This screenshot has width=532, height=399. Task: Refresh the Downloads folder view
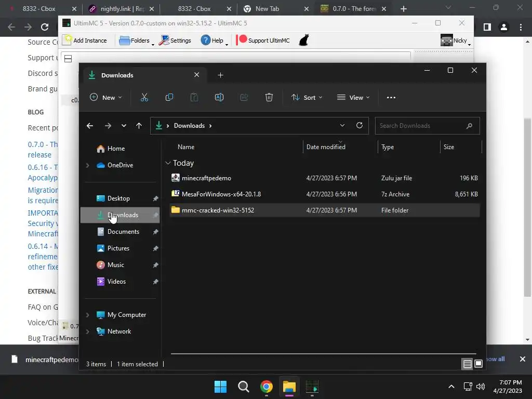tap(360, 125)
